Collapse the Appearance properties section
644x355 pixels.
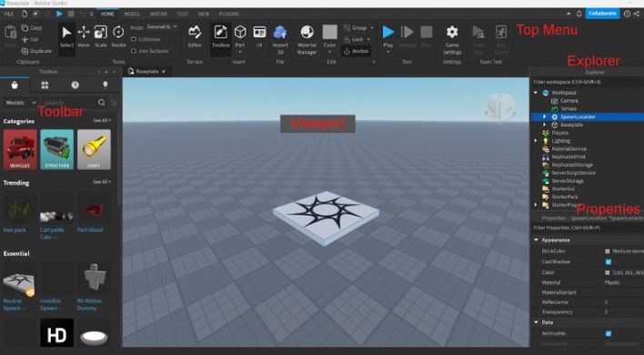(x=536, y=240)
